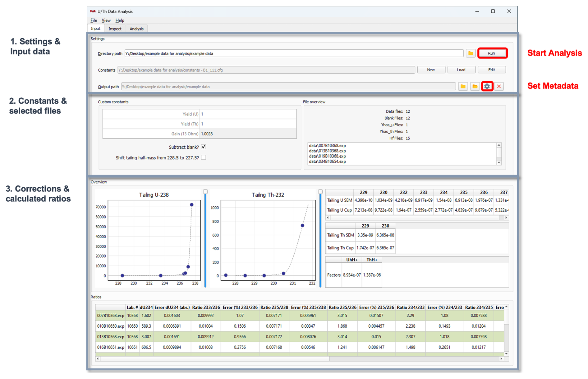Switch to the Analysis tab

(x=136, y=29)
